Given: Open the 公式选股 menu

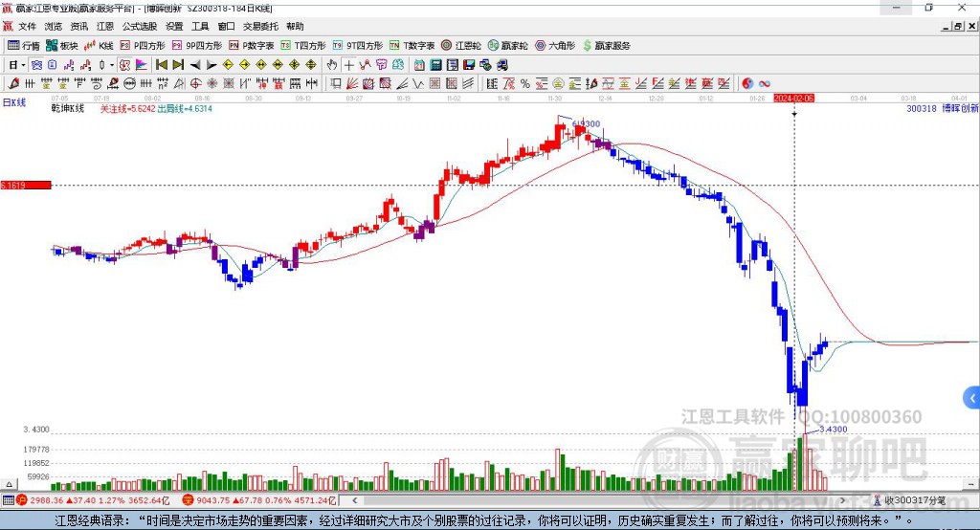Looking at the screenshot, I should point(140,26).
